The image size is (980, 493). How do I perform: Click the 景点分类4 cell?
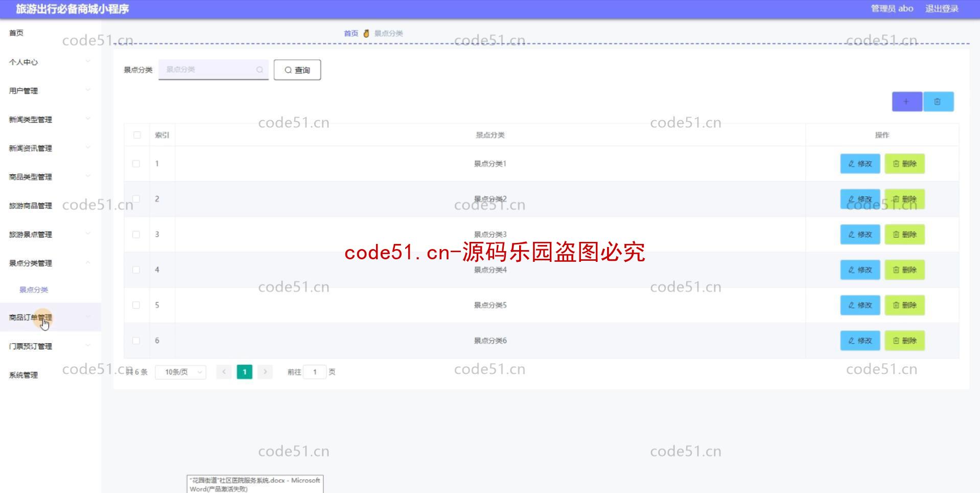pos(490,270)
